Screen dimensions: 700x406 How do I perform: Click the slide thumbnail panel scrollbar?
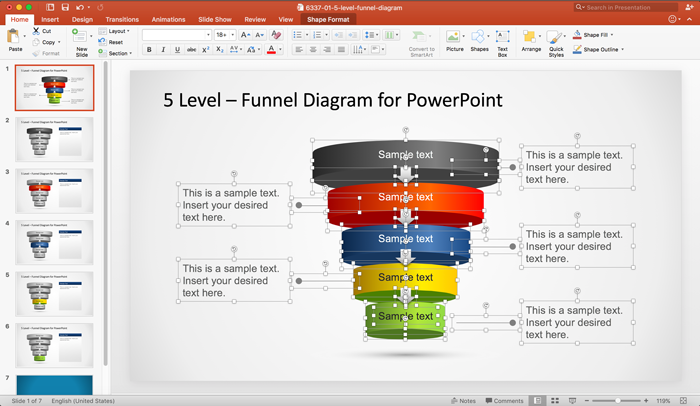tap(106, 213)
